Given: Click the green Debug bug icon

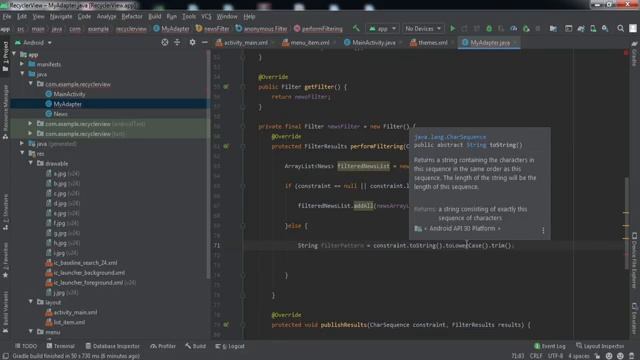Looking at the screenshot, I should click(x=489, y=29).
